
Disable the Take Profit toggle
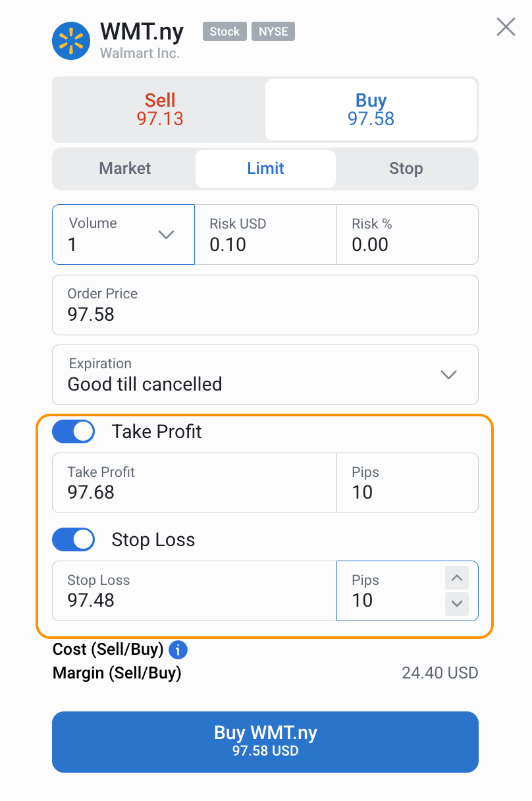pos(74,431)
